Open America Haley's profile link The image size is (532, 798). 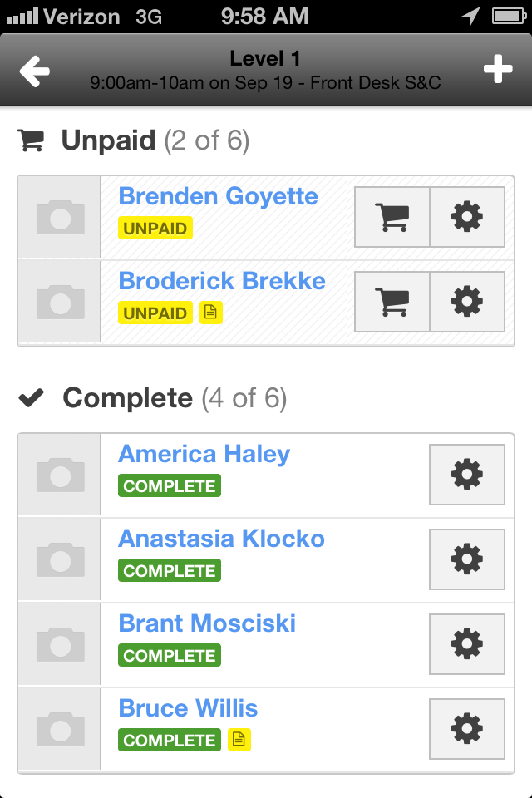tap(204, 454)
